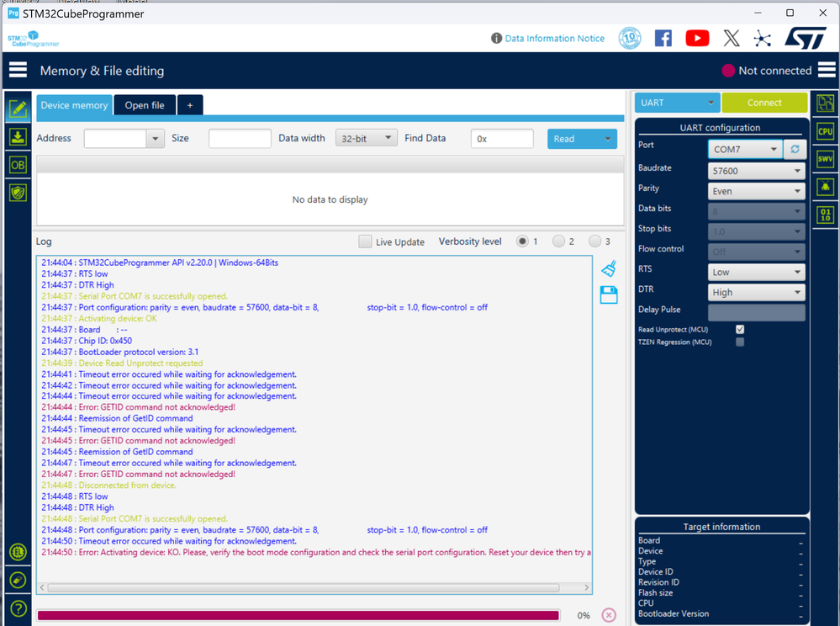Open Erasing & Programming download icon
Viewport: 840px width, 626px height.
coord(18,137)
